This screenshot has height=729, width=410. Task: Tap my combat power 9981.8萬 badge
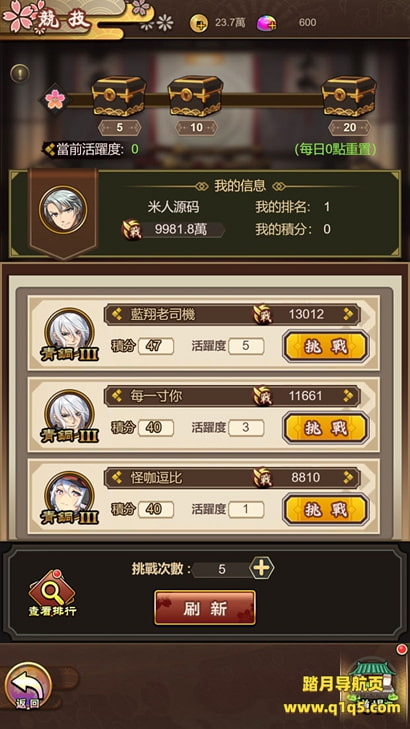[173, 230]
